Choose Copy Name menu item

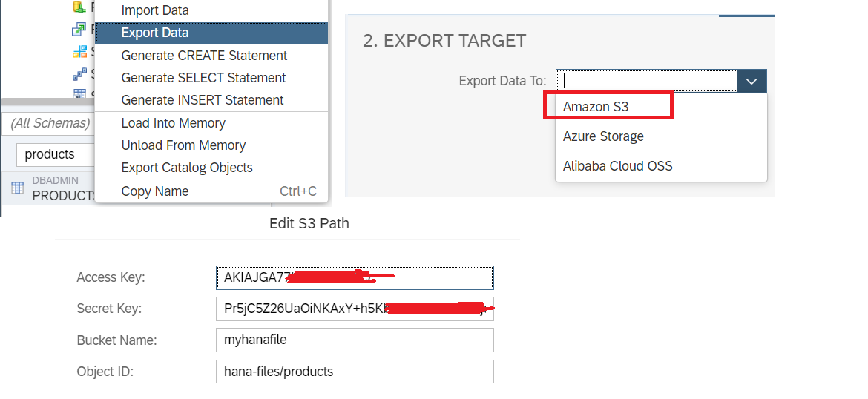155,191
